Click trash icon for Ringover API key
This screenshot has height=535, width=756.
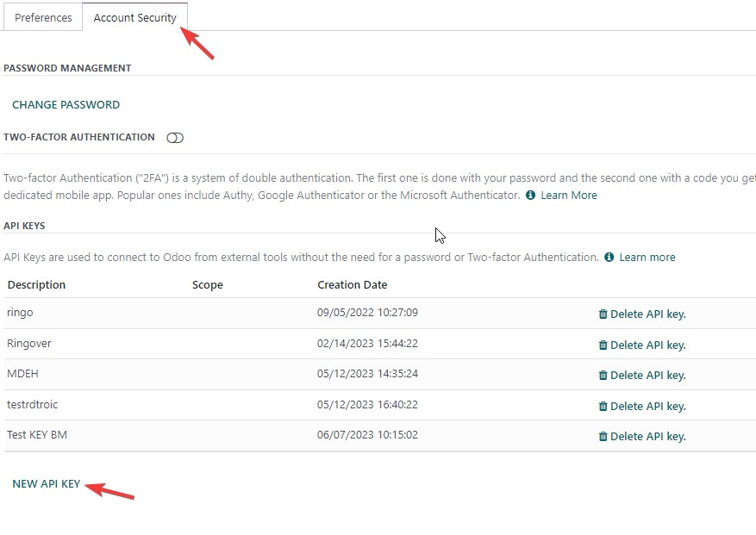(603, 345)
